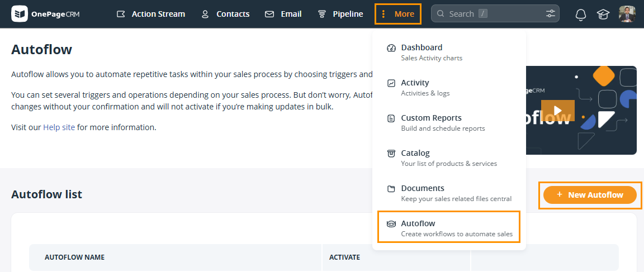Click the Search input field
This screenshot has height=272, width=644.
pos(495,13)
